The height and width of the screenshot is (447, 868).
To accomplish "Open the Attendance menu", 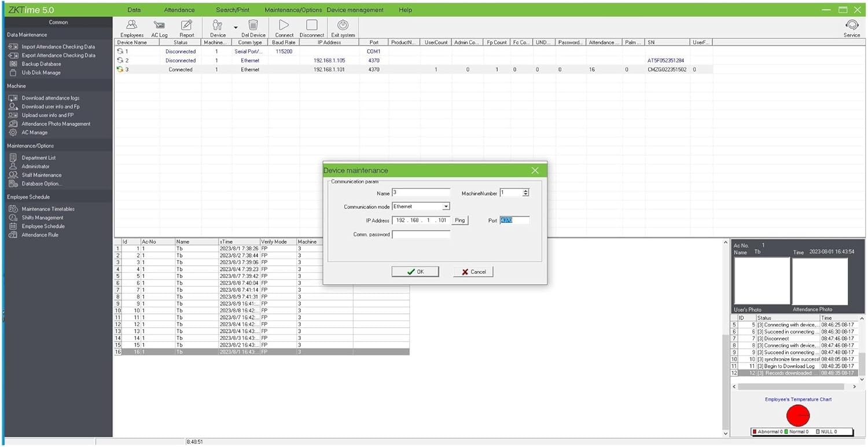I will pos(179,10).
